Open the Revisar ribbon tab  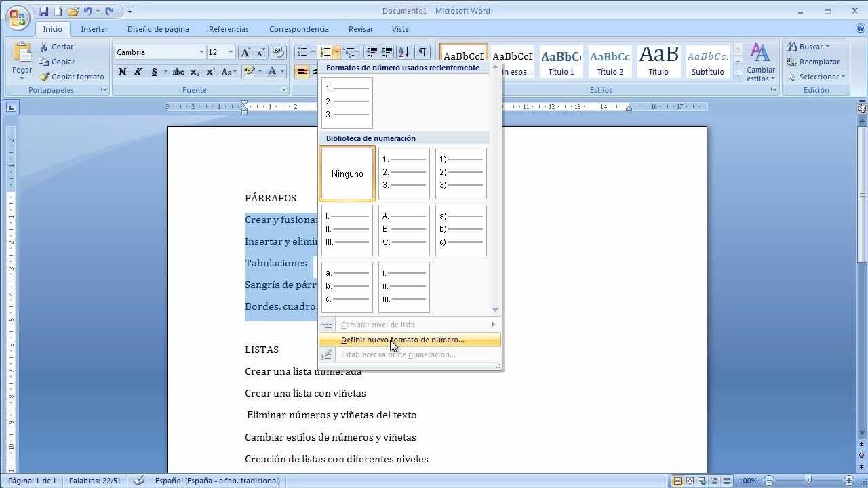360,29
